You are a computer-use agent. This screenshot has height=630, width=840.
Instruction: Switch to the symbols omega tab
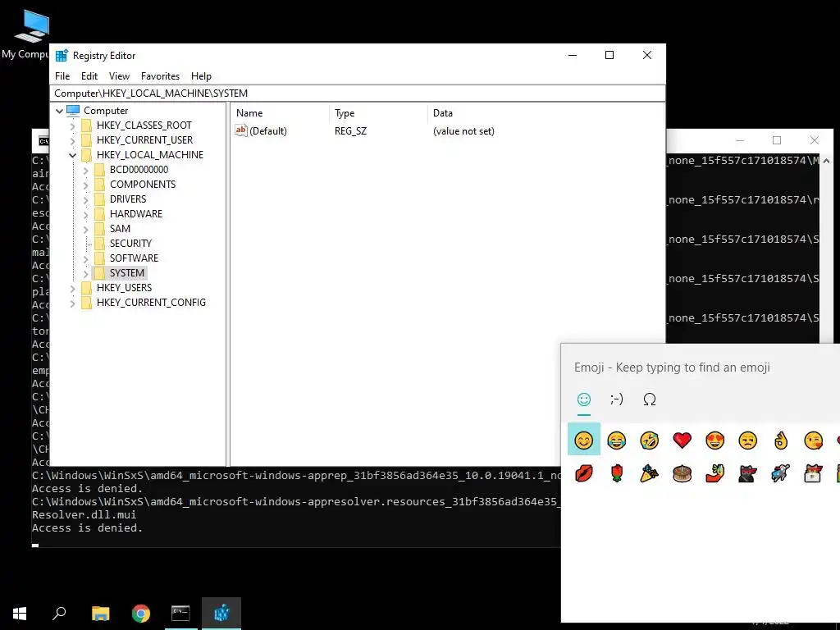coord(650,399)
